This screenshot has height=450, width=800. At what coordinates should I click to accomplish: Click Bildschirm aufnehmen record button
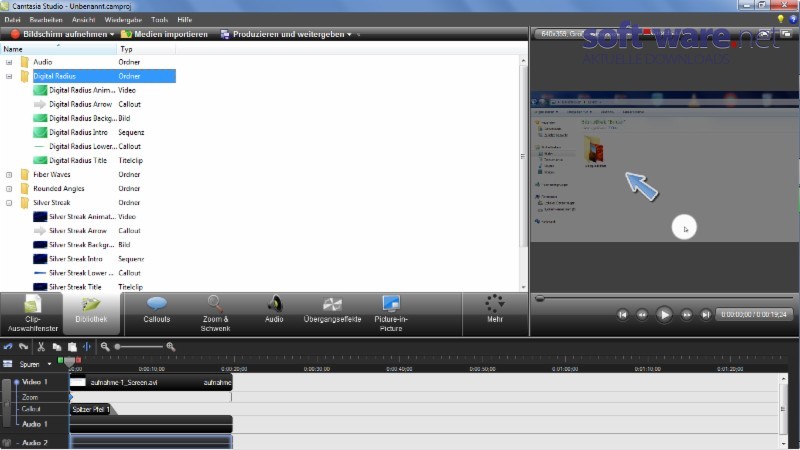click(58, 34)
